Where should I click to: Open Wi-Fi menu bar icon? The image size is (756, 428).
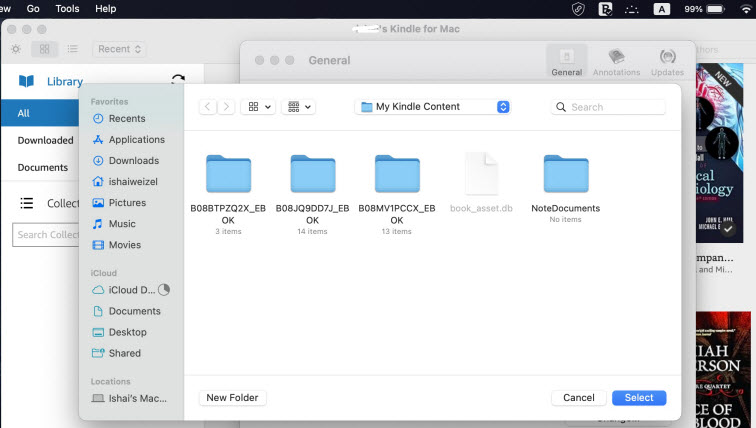click(x=746, y=9)
